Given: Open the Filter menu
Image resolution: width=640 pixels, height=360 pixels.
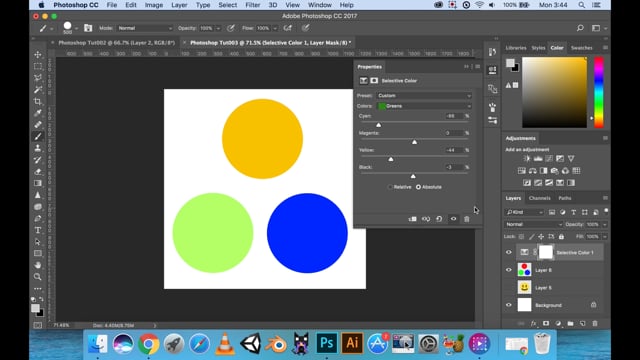Looking at the screenshot, I should pyautogui.click(x=253, y=5).
